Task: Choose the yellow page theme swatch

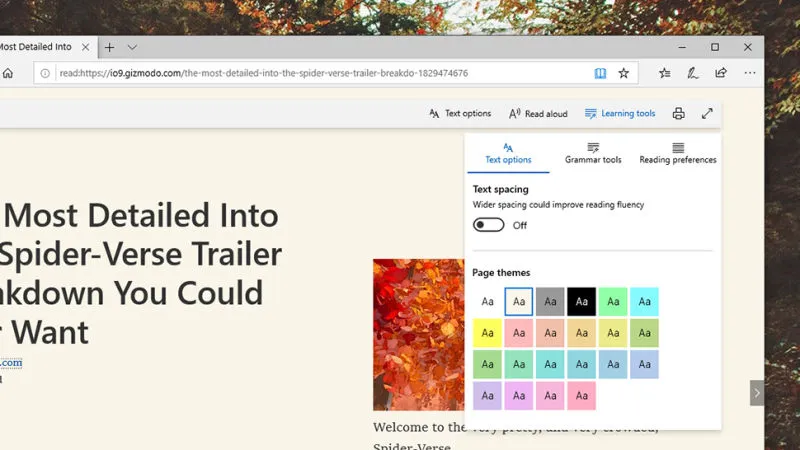Action: click(x=487, y=333)
